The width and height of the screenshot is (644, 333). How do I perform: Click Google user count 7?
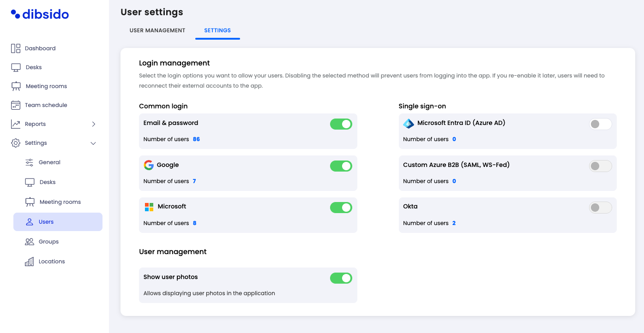click(x=194, y=181)
